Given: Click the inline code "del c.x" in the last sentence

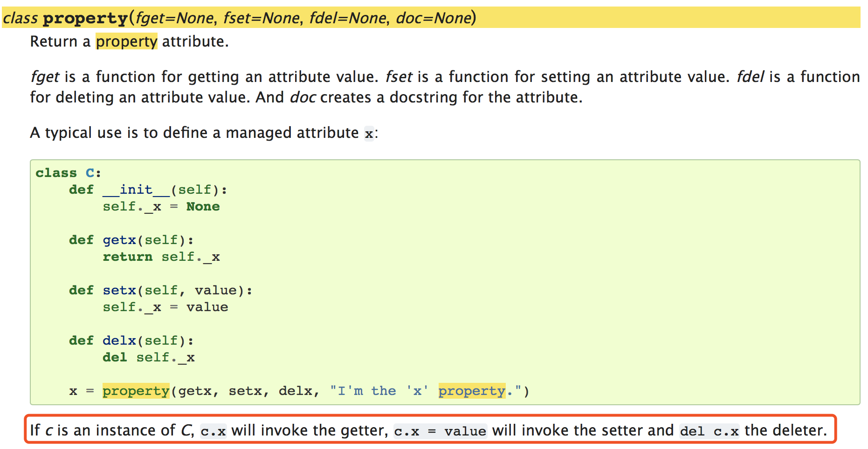Looking at the screenshot, I should click(709, 431).
